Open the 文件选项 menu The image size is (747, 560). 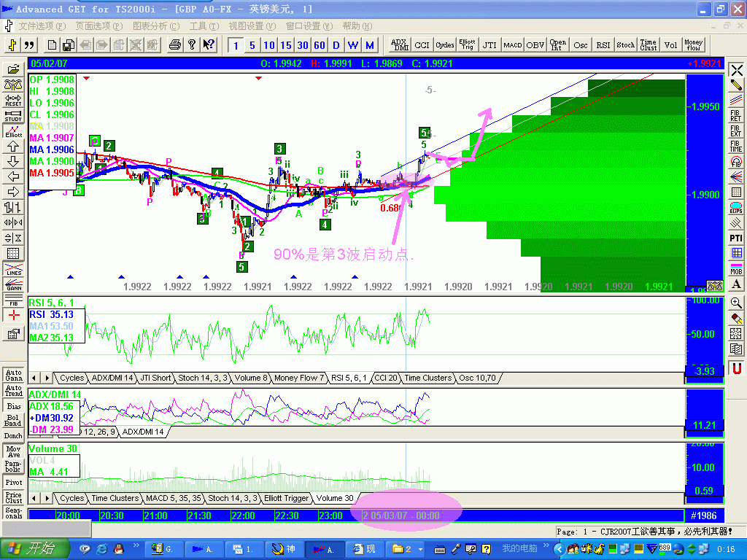(x=42, y=26)
